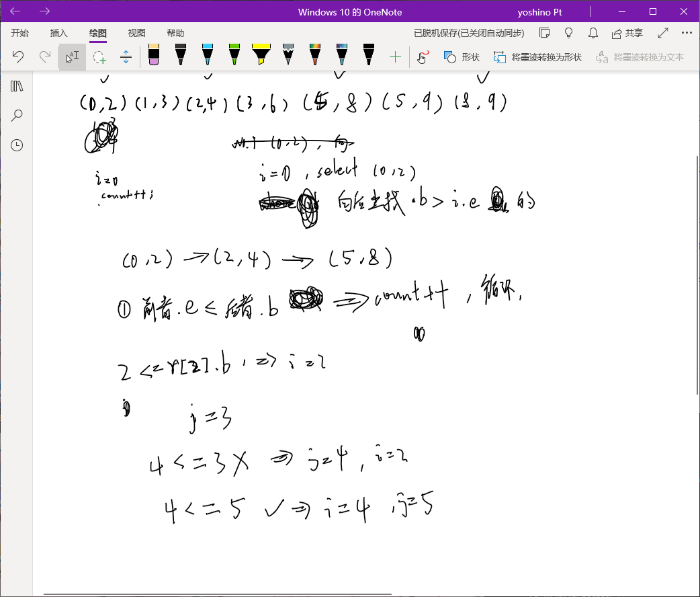
Task: Open the Lasso Select tool
Action: click(99, 56)
